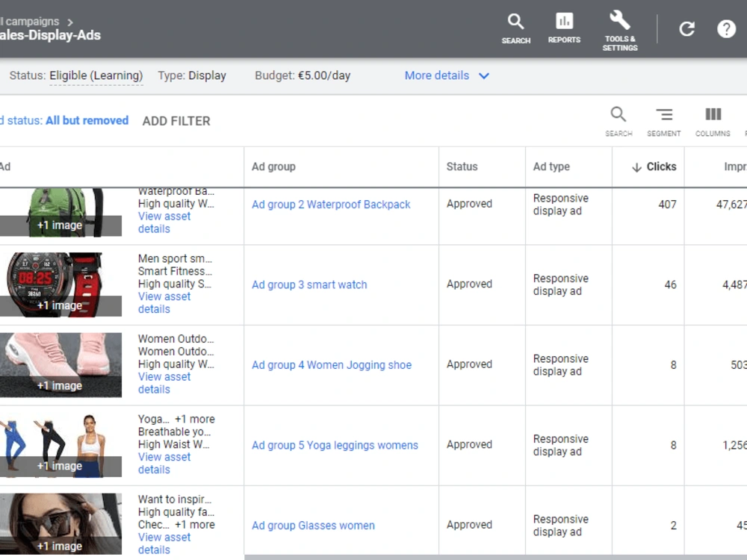The width and height of the screenshot is (747, 560).
Task: Click the chevron after All campaigns breadcrumb
Action: tap(70, 22)
